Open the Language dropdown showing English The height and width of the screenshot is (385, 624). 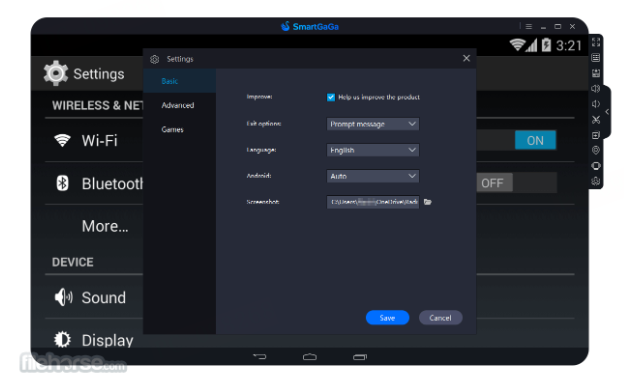click(372, 150)
